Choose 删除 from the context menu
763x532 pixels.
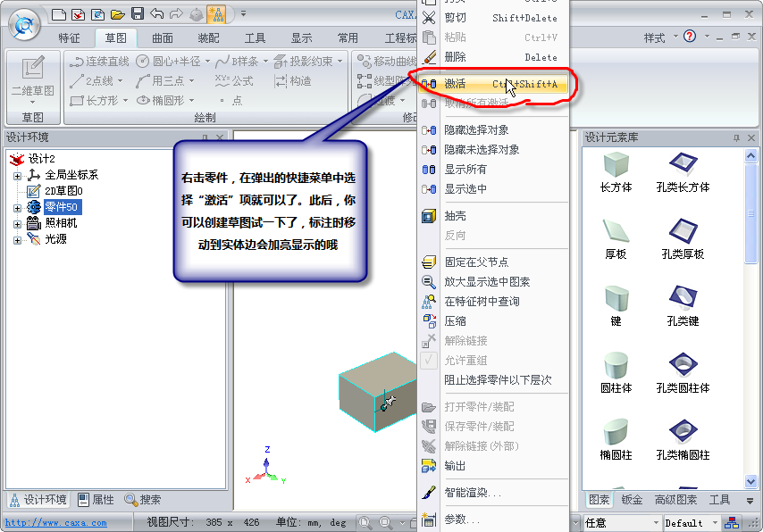493,57
